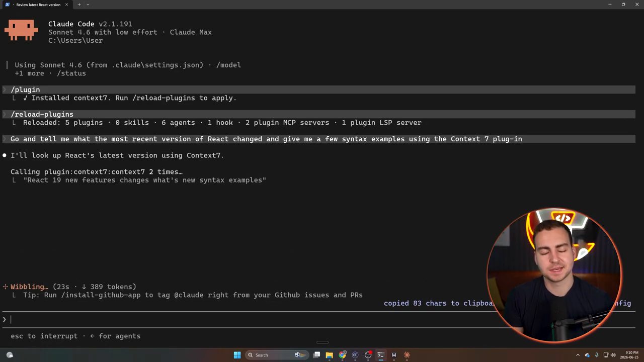The height and width of the screenshot is (362, 644).
Task: Open the volume speaker tray icon
Action: [x=614, y=355]
